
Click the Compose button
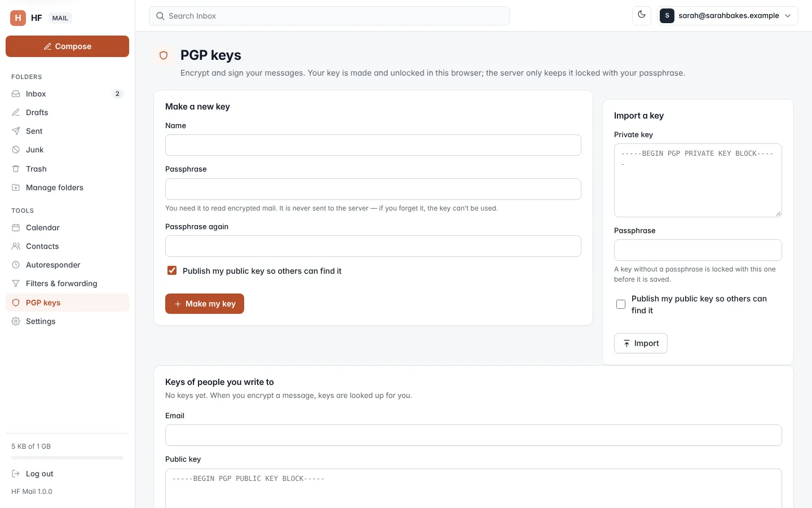[x=67, y=46]
